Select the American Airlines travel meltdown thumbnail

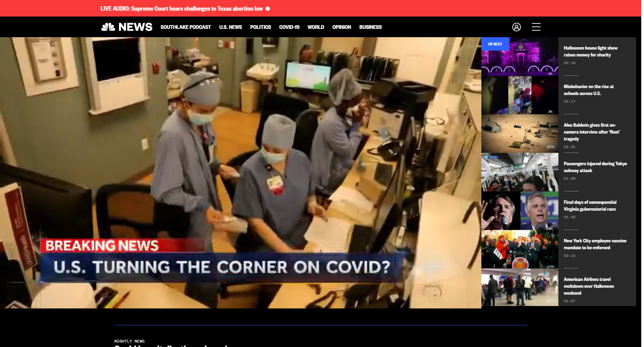coord(520,287)
